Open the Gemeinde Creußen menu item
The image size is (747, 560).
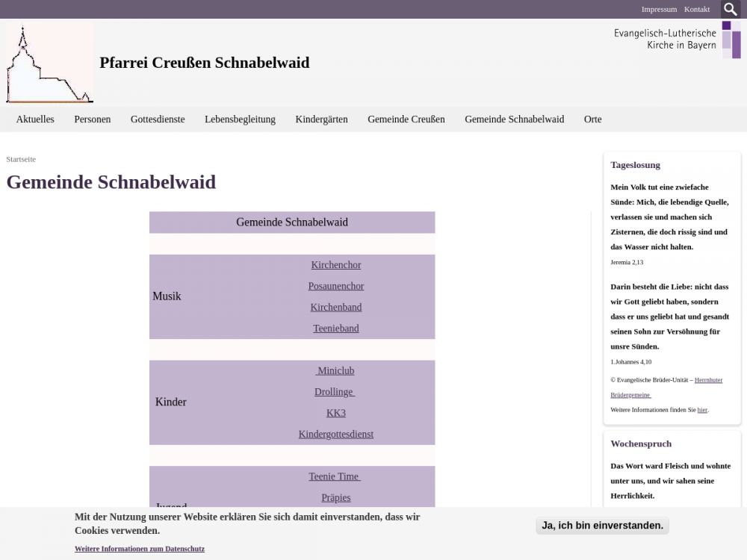tap(406, 119)
